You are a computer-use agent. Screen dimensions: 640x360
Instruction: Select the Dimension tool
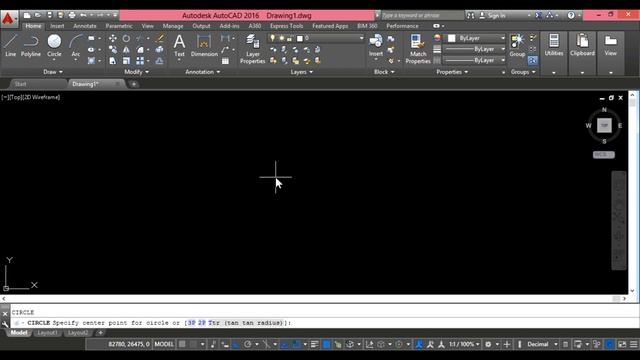[x=204, y=45]
